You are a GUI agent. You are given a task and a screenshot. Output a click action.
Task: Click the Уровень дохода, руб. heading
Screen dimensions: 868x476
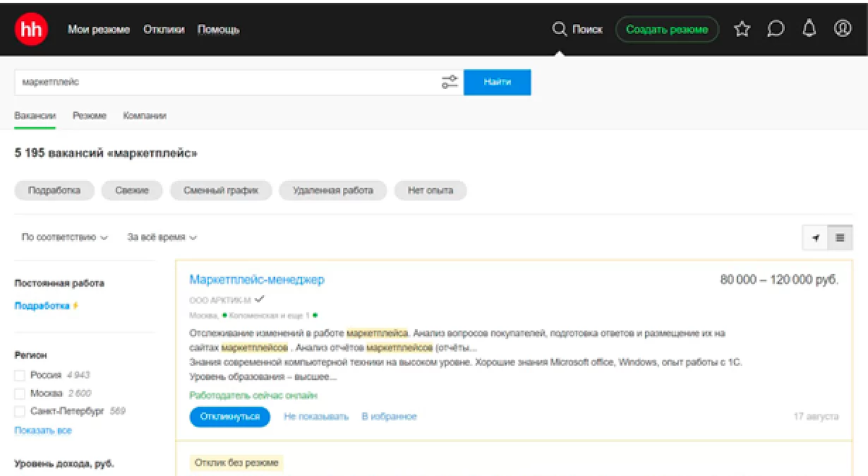[64, 464]
